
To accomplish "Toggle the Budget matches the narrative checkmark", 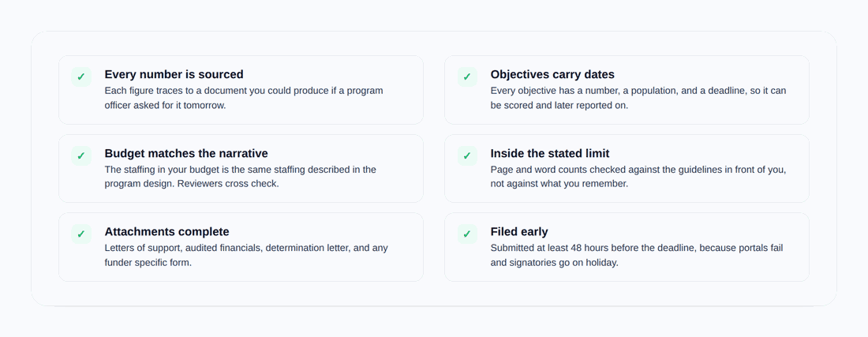I will [80, 155].
